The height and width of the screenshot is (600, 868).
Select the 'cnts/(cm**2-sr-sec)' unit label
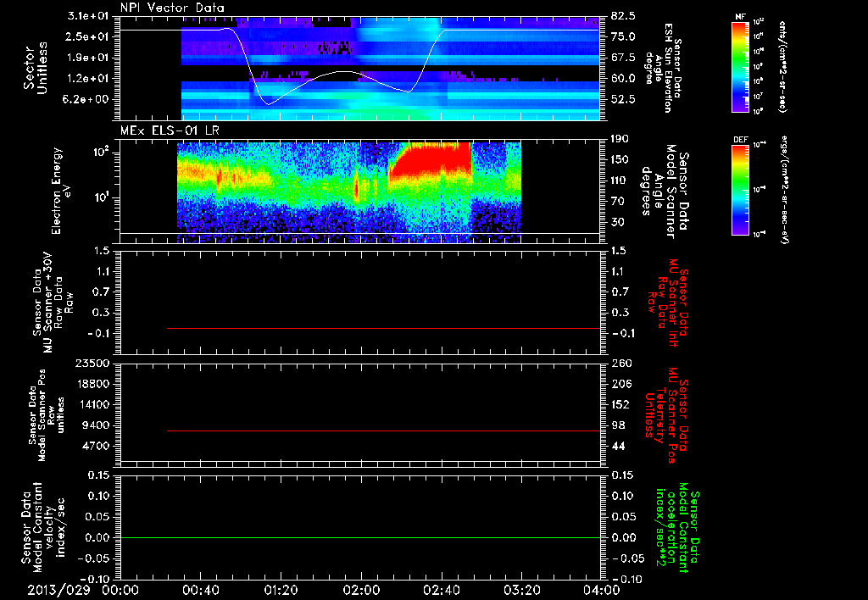point(782,67)
